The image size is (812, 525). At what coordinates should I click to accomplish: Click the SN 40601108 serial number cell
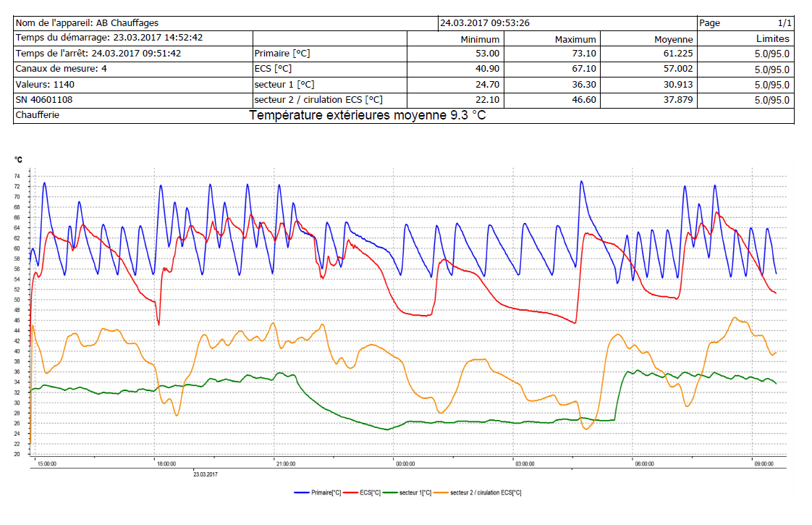[44, 100]
